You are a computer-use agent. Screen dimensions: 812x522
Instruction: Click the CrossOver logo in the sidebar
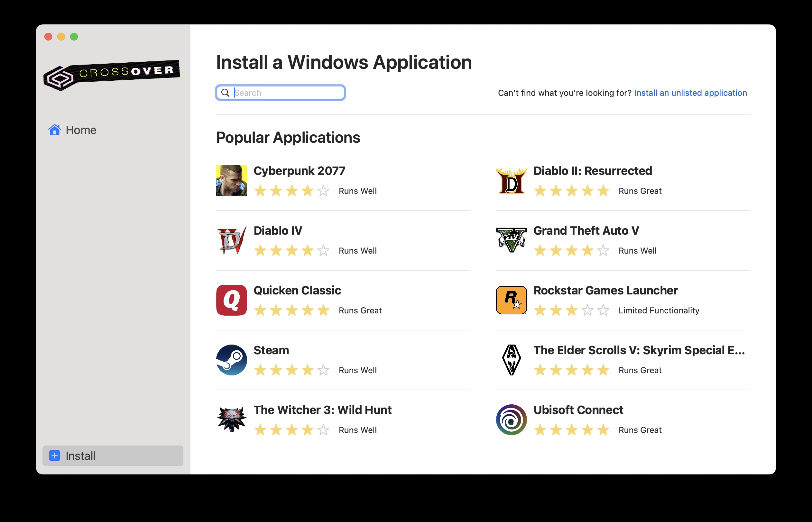click(112, 75)
